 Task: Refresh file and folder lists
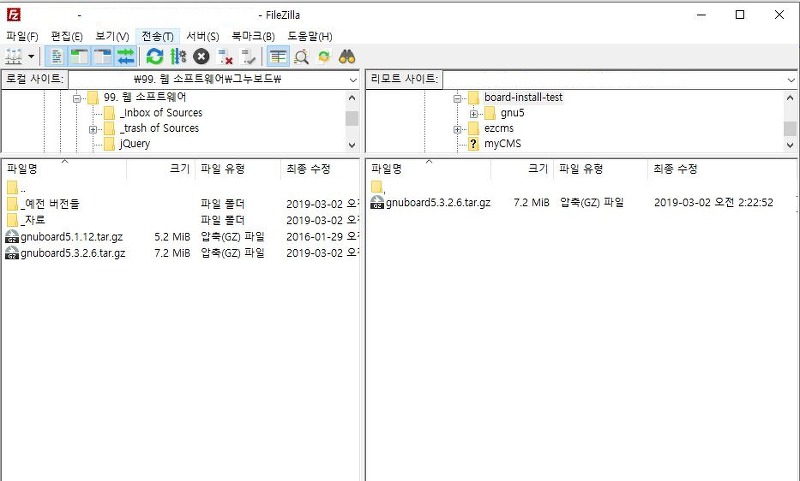click(155, 57)
